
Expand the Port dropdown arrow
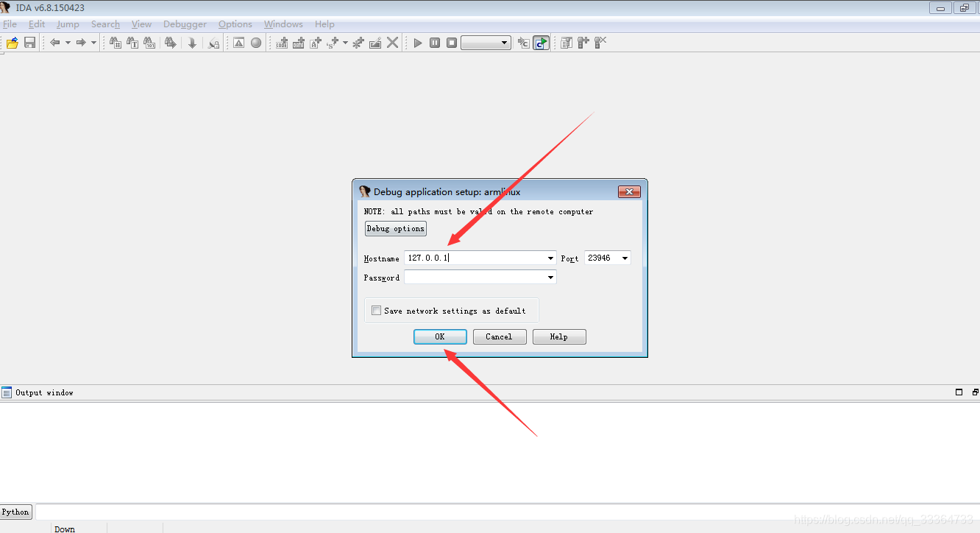tap(625, 258)
